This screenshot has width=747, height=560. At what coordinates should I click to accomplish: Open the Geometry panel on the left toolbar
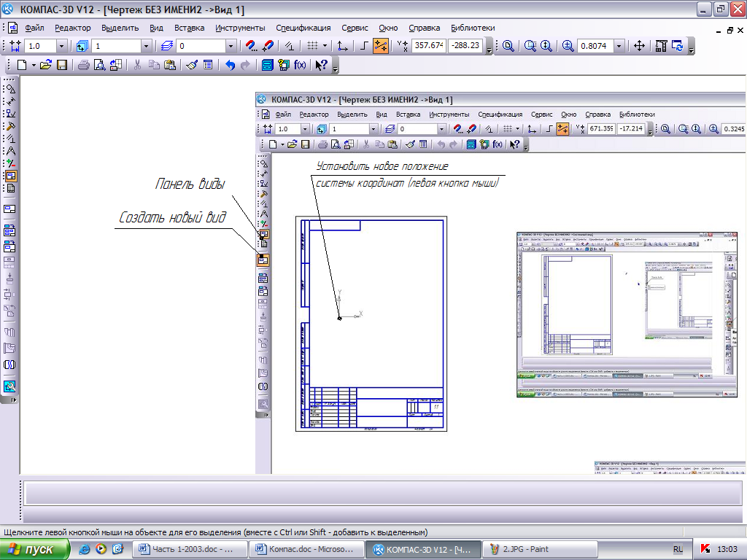(x=10, y=89)
